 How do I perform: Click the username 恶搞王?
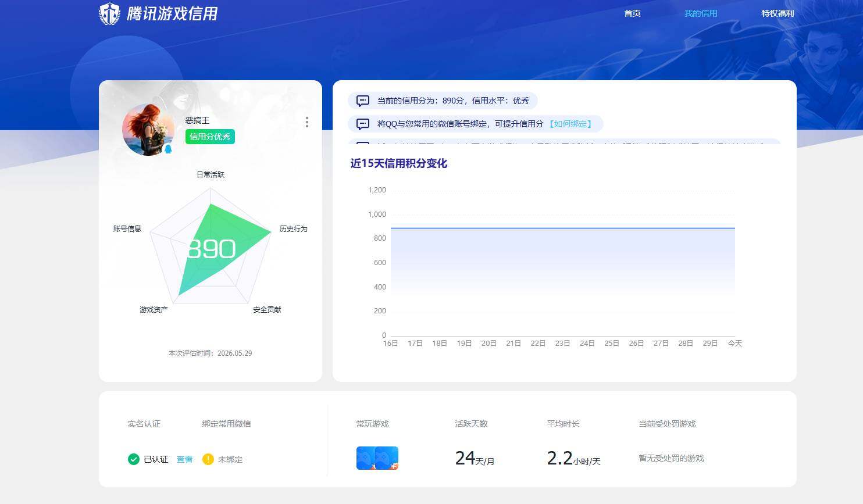[197, 120]
